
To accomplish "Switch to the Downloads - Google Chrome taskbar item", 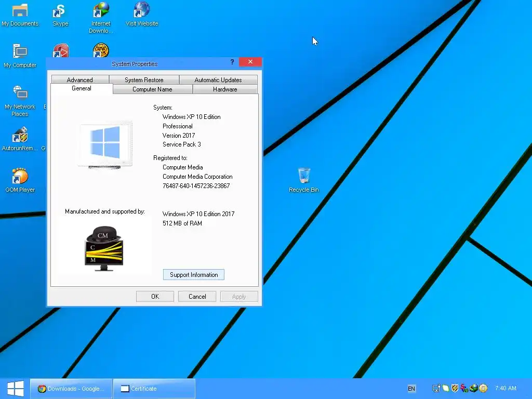I will (71, 389).
